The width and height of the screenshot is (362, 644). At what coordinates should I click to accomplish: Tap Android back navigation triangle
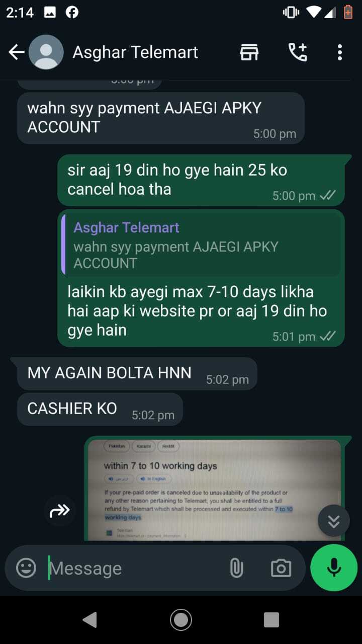[x=90, y=620]
